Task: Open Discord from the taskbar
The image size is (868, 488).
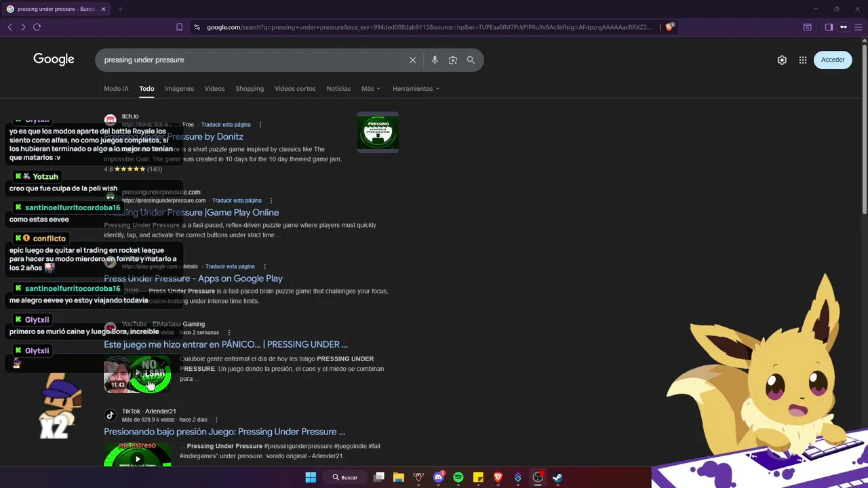Action: click(439, 477)
